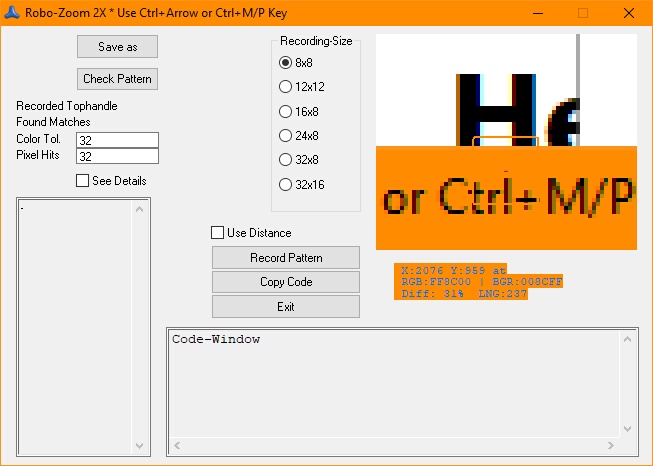Viewport: 653px width, 466px height.
Task: Set recording size to 32x16
Action: tap(286, 185)
